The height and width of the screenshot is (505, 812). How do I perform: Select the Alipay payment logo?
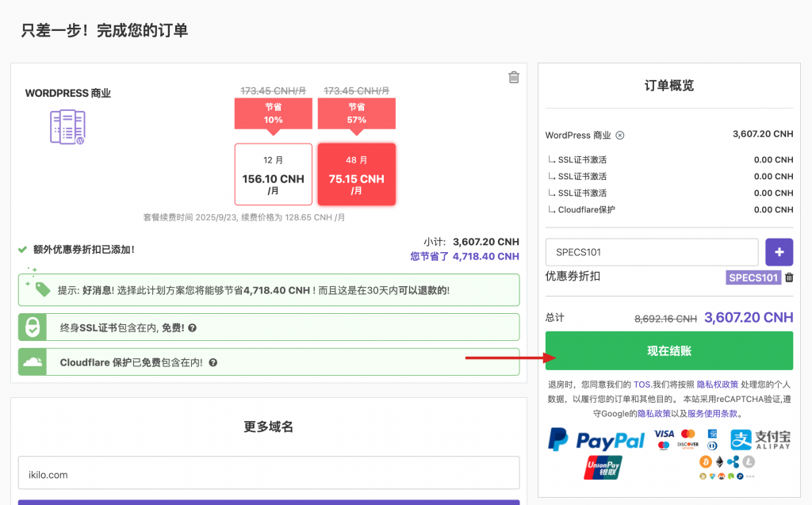point(760,440)
